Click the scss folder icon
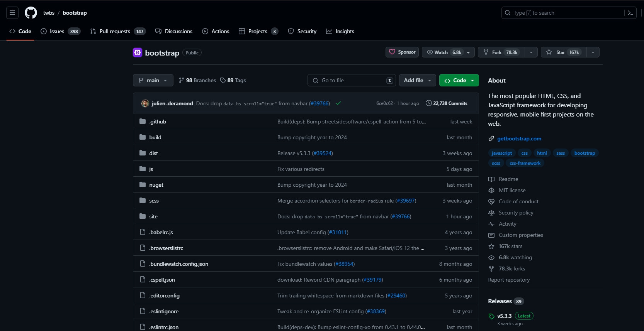Viewport: 644px width, 331px height. pyautogui.click(x=143, y=201)
